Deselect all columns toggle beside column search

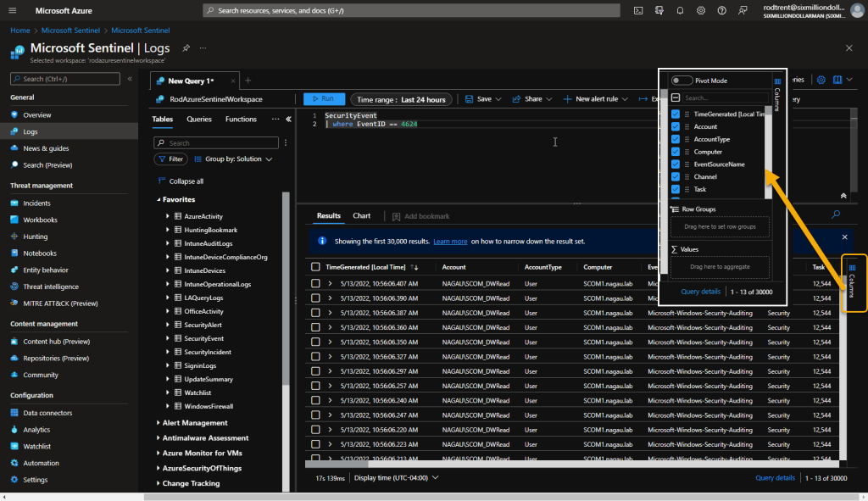[x=676, y=98]
